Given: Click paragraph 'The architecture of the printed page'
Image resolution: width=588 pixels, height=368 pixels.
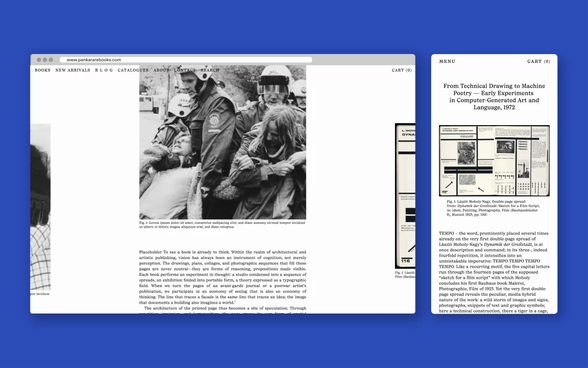Looking at the screenshot, I should tap(222, 310).
